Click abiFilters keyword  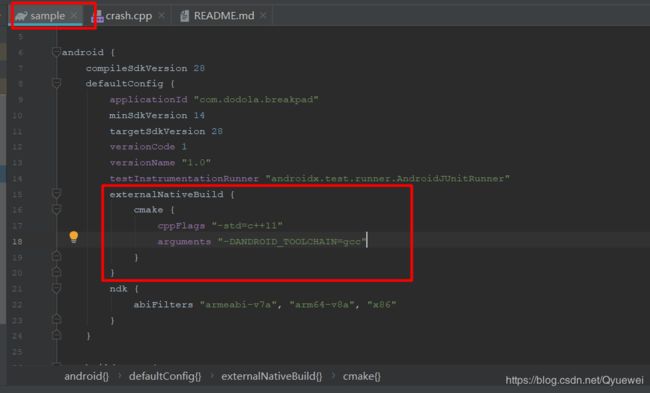click(x=163, y=305)
